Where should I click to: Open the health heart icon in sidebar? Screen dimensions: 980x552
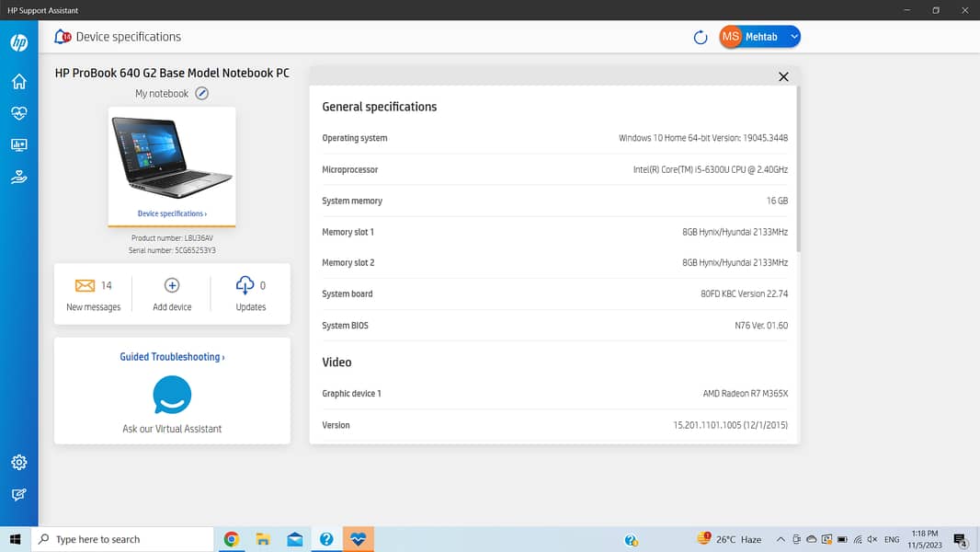tap(18, 113)
